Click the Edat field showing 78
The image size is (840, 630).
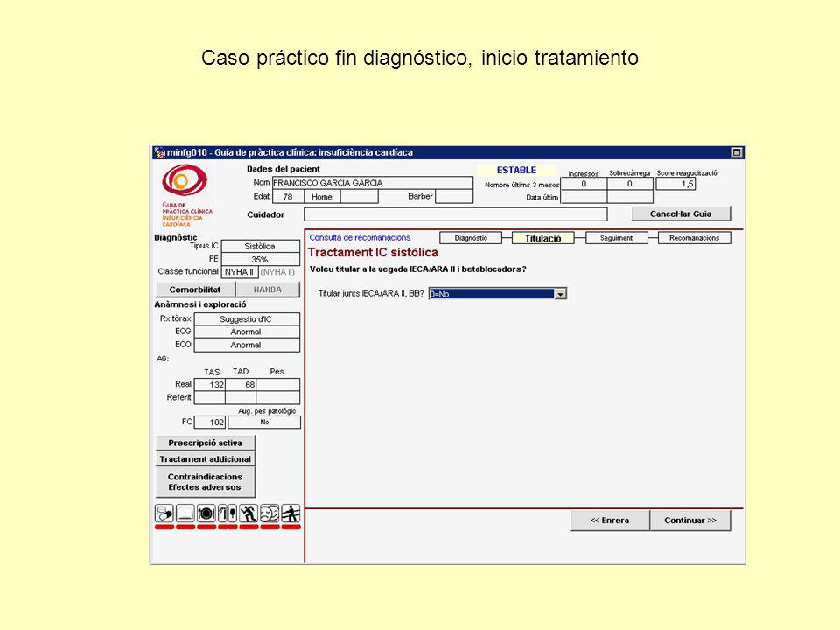coord(288,197)
